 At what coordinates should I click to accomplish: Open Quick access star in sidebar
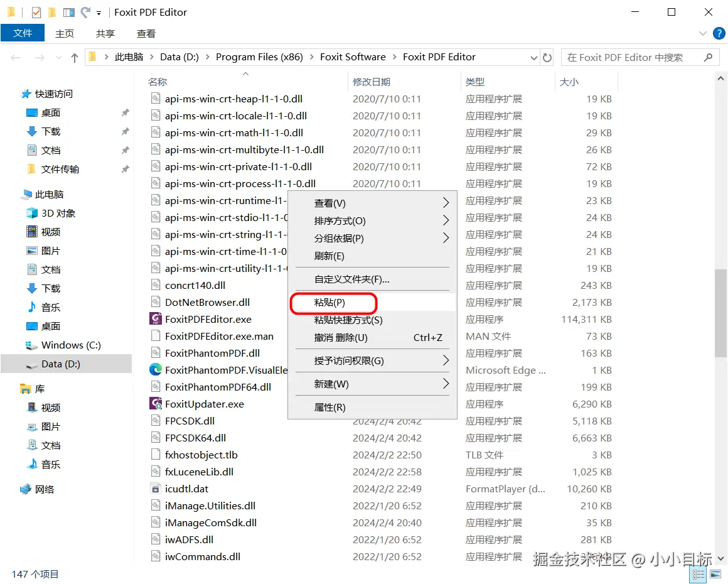pos(26,94)
